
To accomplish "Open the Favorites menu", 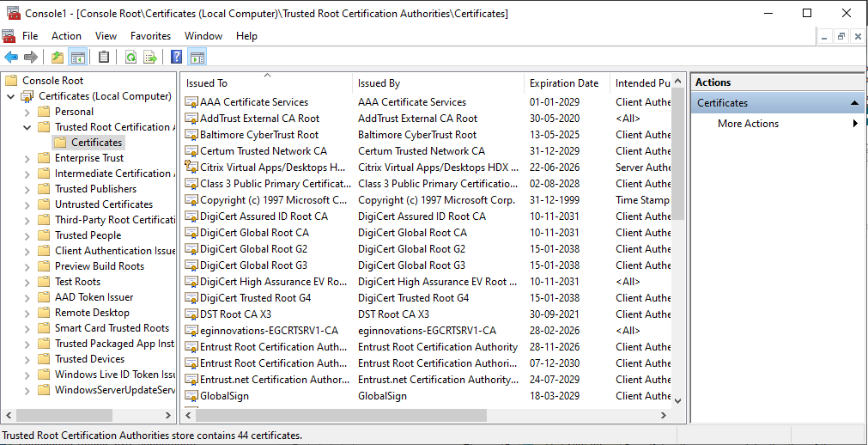I will point(150,36).
